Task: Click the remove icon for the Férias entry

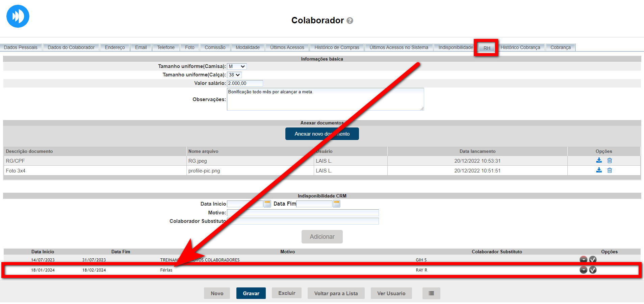Action: click(x=583, y=270)
